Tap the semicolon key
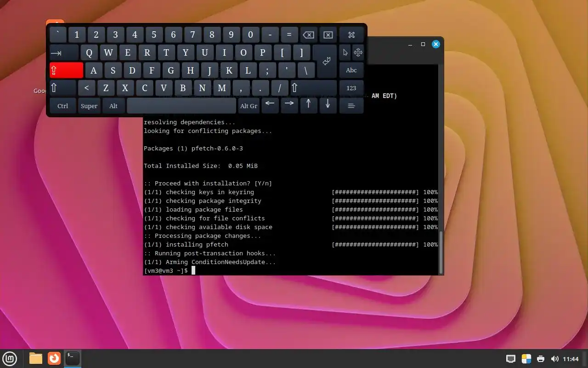Image resolution: width=588 pixels, height=368 pixels. click(x=267, y=70)
